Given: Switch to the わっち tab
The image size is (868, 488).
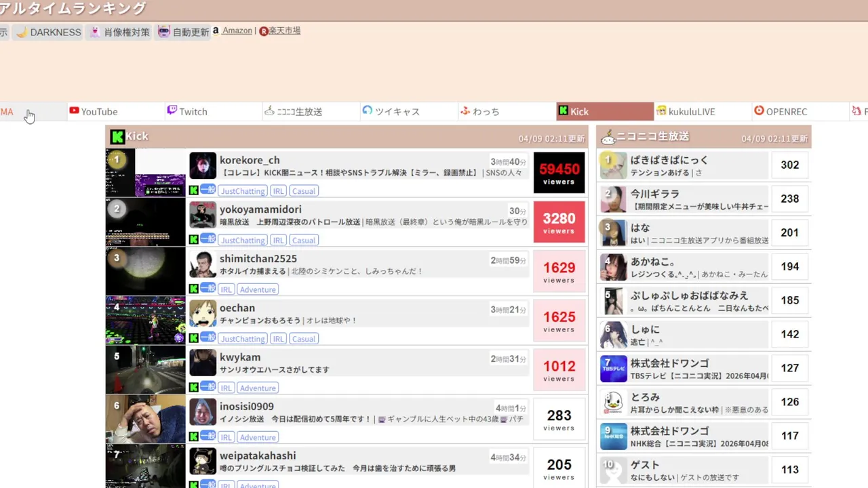Looking at the screenshot, I should 506,112.
